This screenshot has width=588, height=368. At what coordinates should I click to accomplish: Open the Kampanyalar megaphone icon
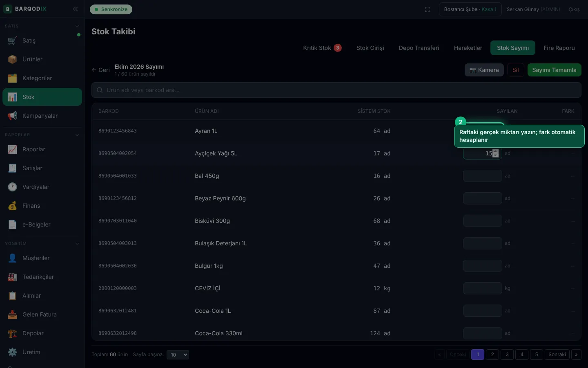click(x=12, y=116)
